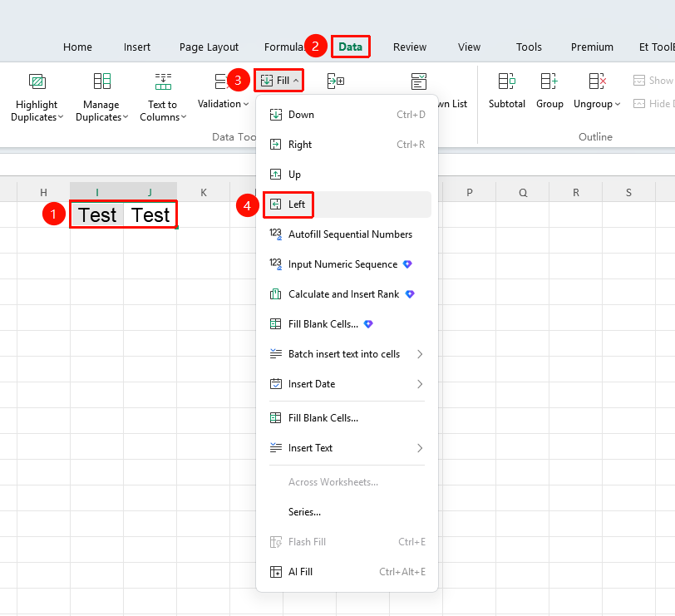The width and height of the screenshot is (675, 616).
Task: Select cell J1 containing Test
Action: point(150,214)
